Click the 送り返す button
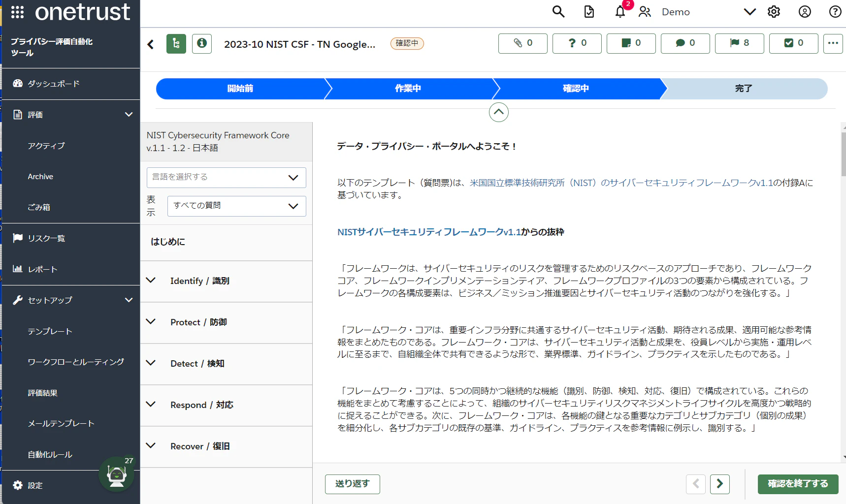 tap(353, 484)
